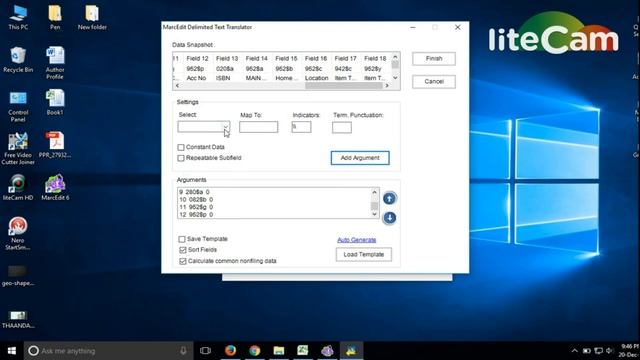Click the Field 18 column header
This screenshot has width=640, height=360.
click(x=375, y=58)
